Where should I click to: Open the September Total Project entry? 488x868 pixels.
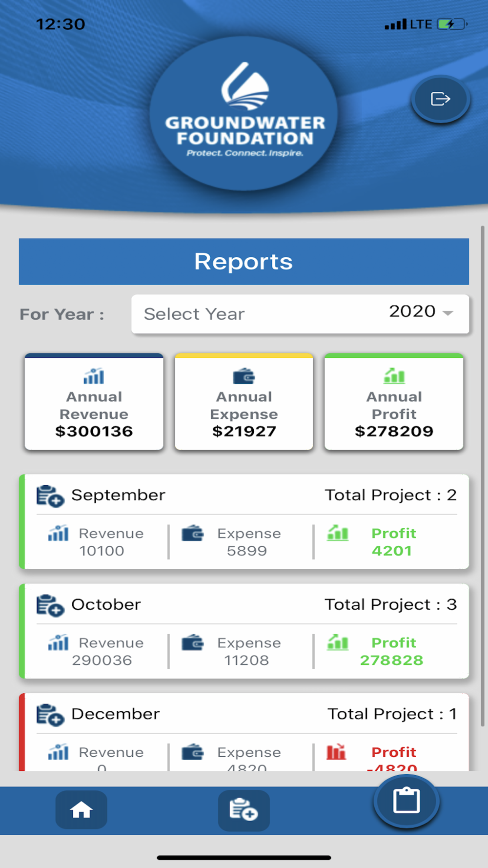390,495
